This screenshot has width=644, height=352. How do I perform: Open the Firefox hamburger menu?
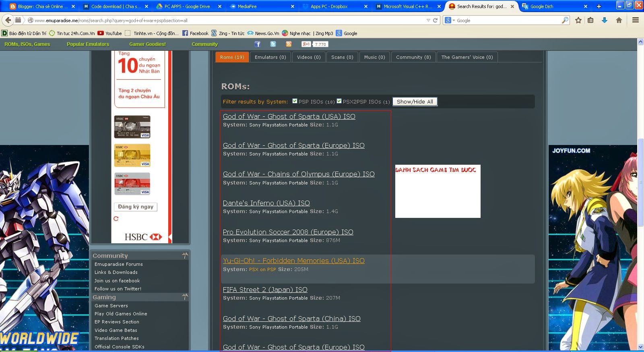pos(636,20)
